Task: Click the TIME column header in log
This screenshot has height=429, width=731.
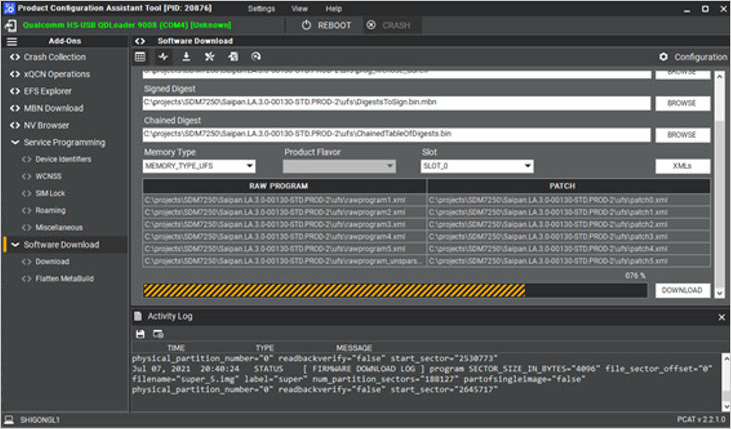Action: point(176,348)
